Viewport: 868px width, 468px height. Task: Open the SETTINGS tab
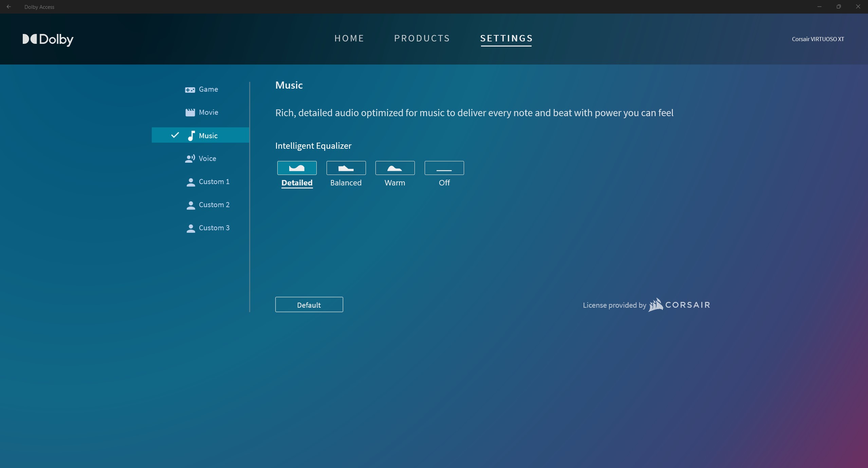[506, 38]
